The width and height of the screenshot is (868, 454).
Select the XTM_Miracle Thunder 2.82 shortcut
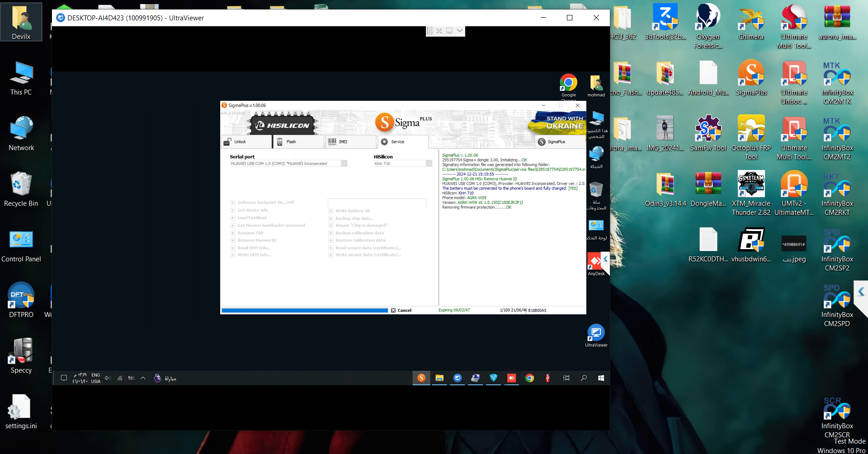coord(751,193)
